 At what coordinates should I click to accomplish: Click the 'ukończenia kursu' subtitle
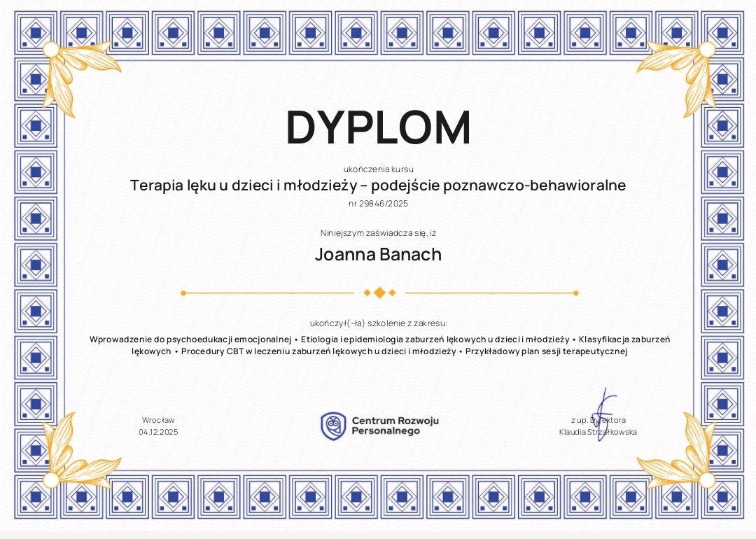point(378,169)
